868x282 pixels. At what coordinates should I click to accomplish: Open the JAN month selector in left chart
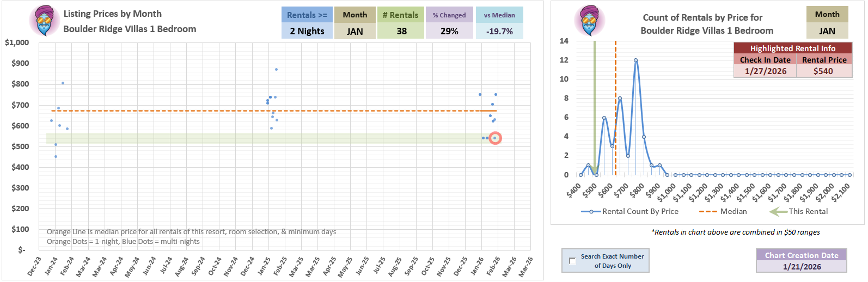click(355, 32)
